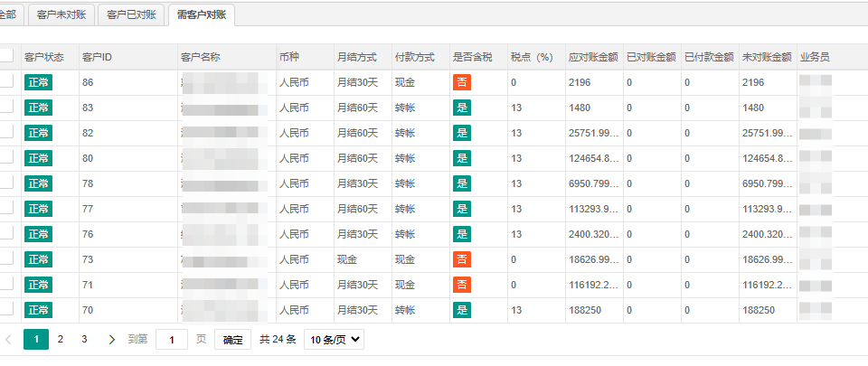The width and height of the screenshot is (868, 366).
Task: Click the 否 tax badge for ID 71
Action: 462,285
